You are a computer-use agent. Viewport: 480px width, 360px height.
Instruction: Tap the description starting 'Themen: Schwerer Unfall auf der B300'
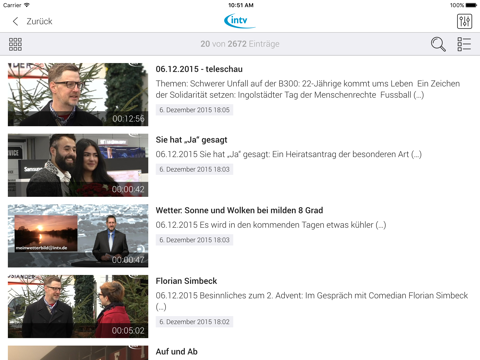(308, 89)
